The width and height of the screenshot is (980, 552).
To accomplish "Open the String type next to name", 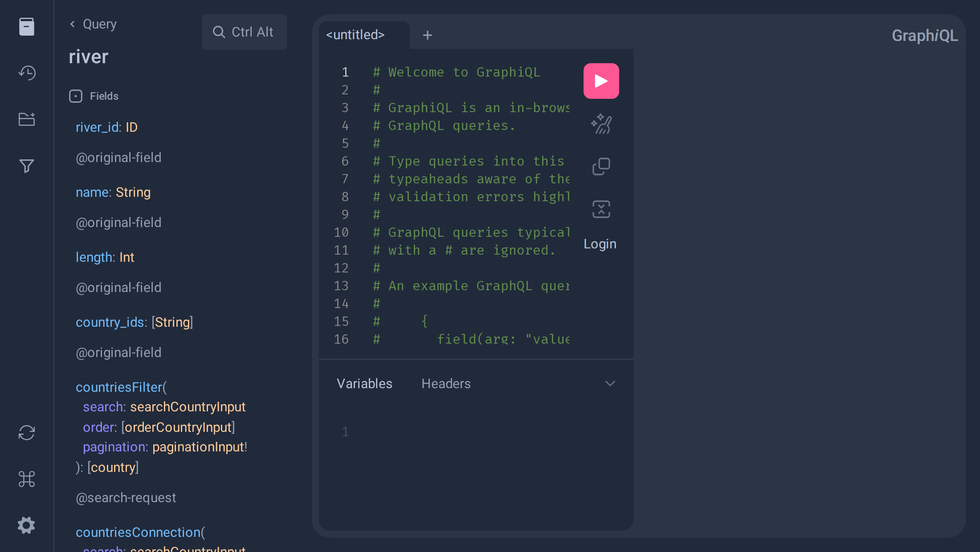I will 133,192.
